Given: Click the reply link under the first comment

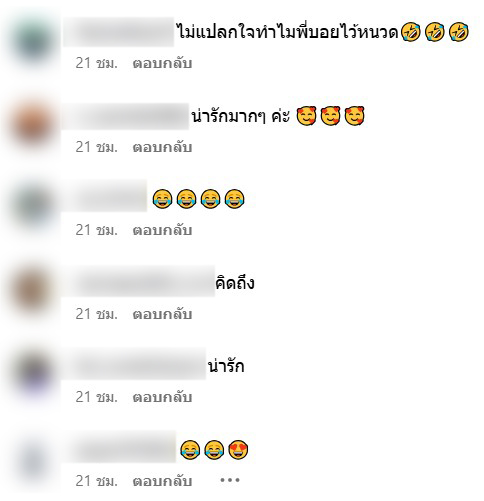Looking at the screenshot, I should [x=162, y=63].
